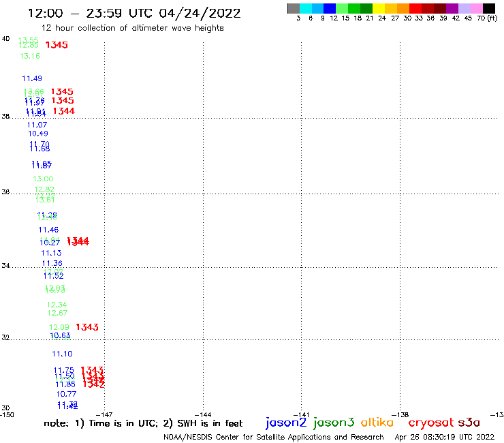Click the subtitle '12 hour collection of altimeter wave heights'
Viewport: 504px width, 443px height.
[x=132, y=28]
